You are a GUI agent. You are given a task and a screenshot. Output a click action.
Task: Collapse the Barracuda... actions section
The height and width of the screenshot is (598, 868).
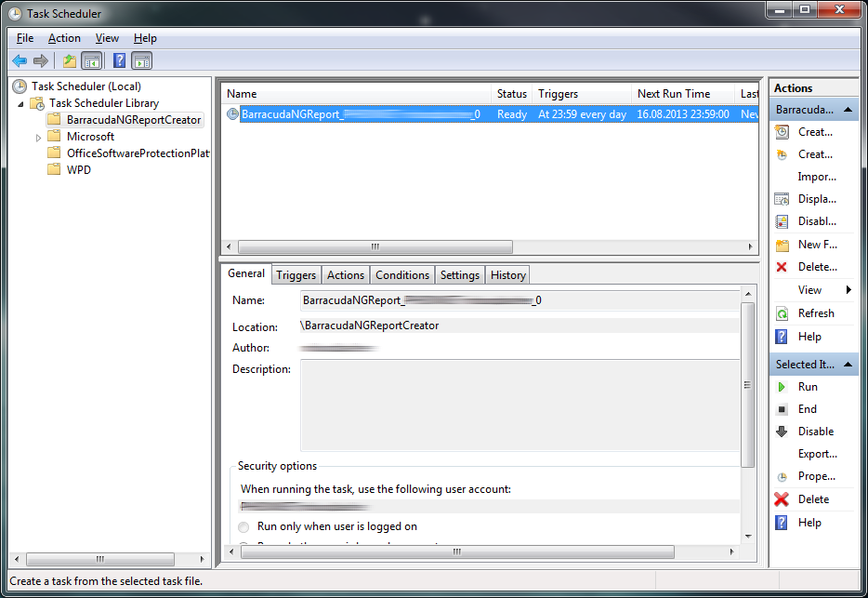coord(848,110)
